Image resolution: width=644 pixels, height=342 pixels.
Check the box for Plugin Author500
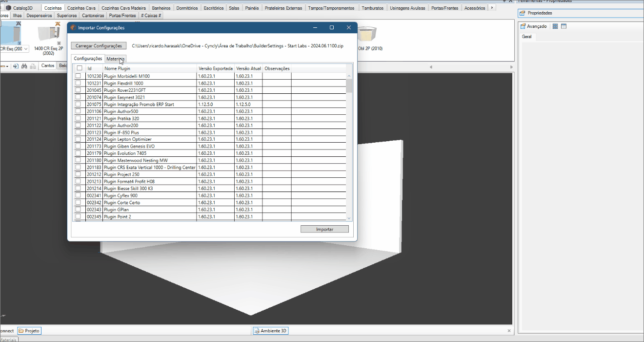78,111
